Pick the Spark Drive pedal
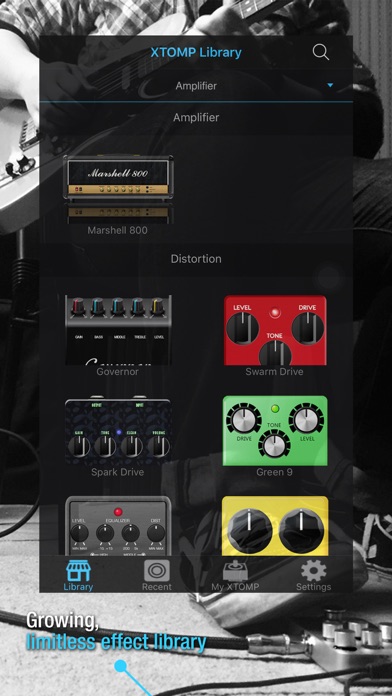This screenshot has height=696, width=392. [x=118, y=431]
